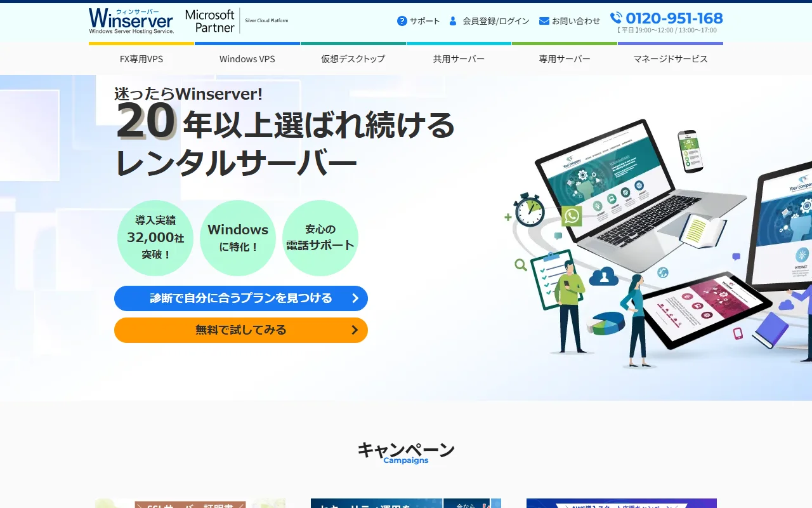
Task: Click the stopwatch illustration icon
Action: click(529, 210)
